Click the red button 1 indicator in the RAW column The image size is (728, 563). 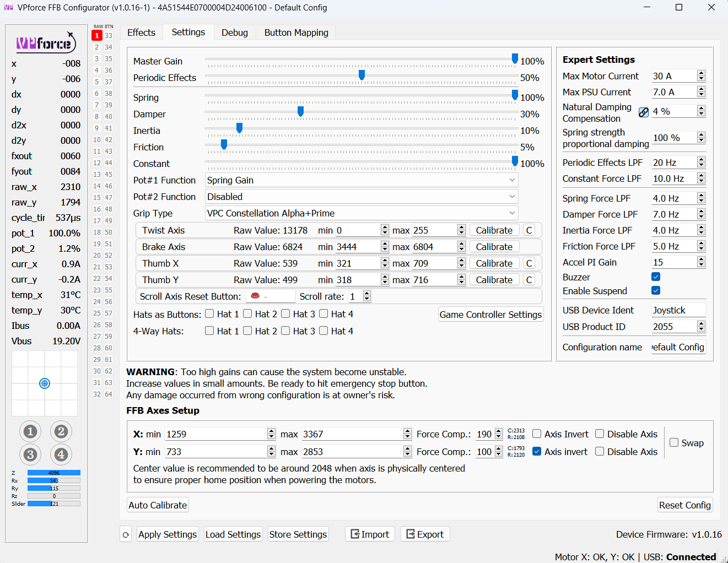pyautogui.click(x=97, y=36)
